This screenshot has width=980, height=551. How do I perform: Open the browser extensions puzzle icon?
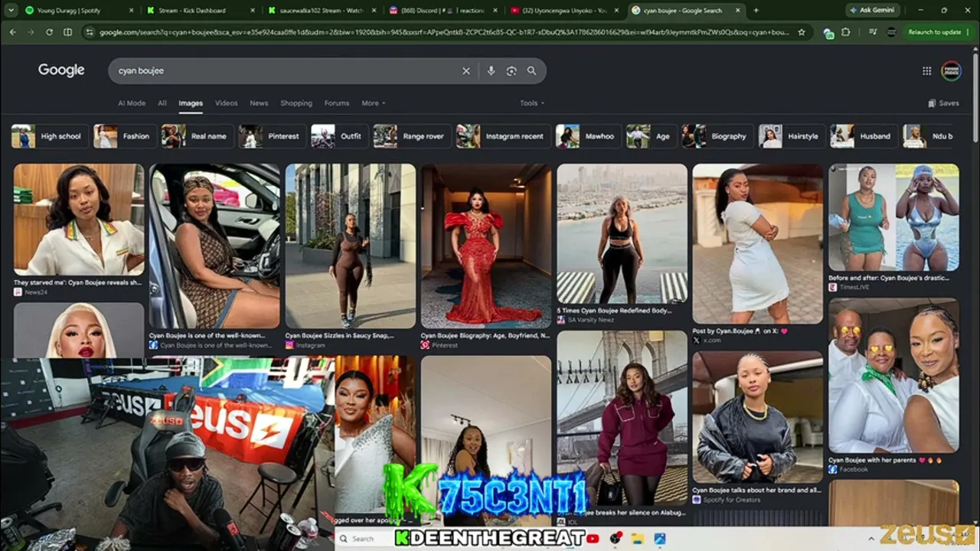coord(845,32)
